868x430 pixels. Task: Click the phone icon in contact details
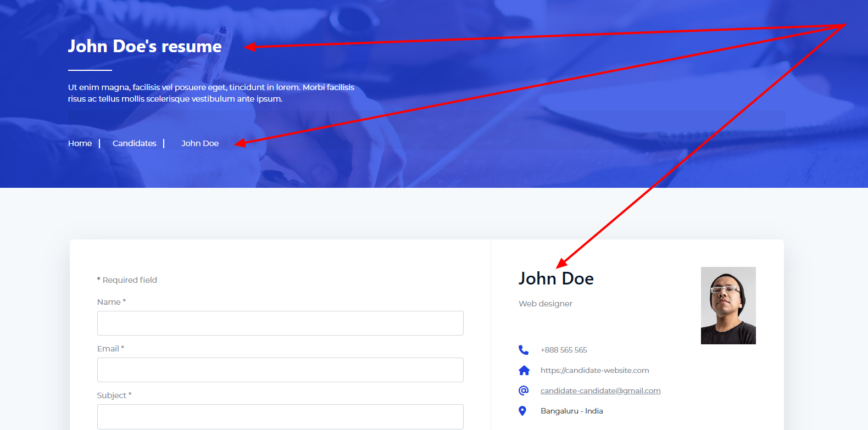coord(524,350)
